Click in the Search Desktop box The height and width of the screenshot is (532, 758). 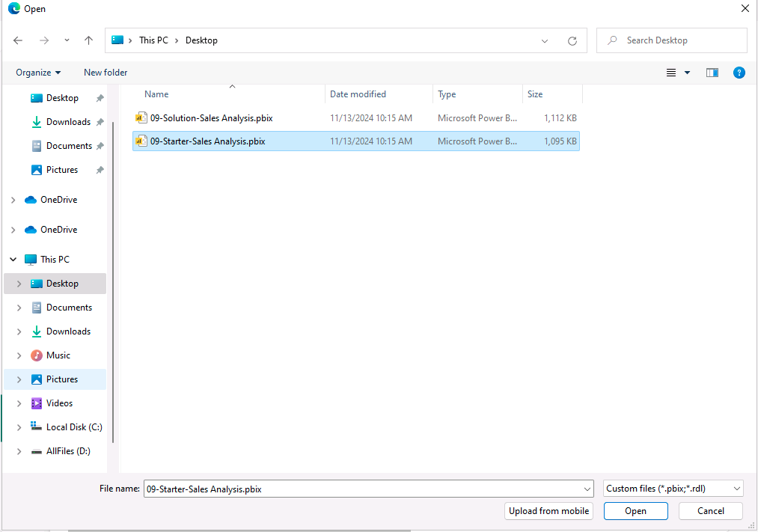click(x=672, y=40)
